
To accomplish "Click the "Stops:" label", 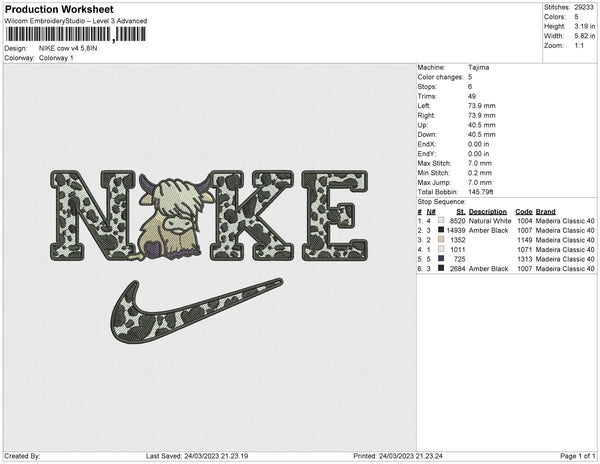I will 427,87.
